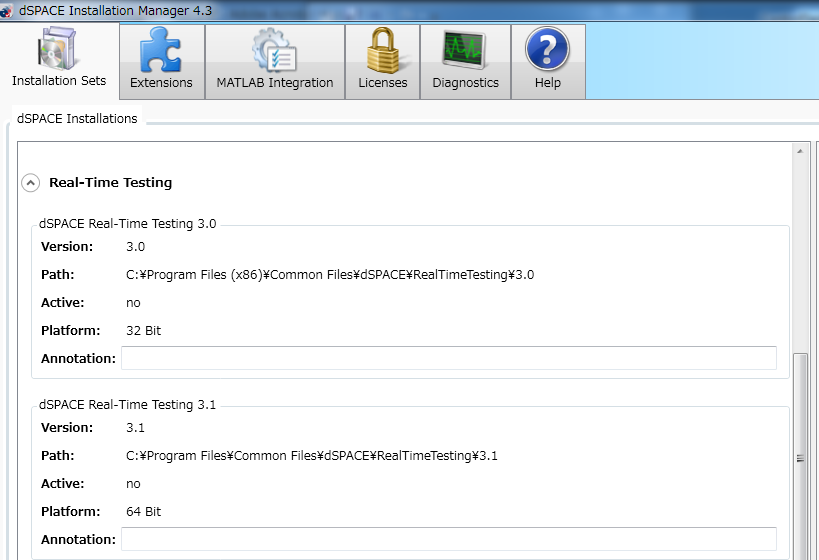
Task: Click the dSPACE app icon in title bar
Action: pyautogui.click(x=5, y=10)
